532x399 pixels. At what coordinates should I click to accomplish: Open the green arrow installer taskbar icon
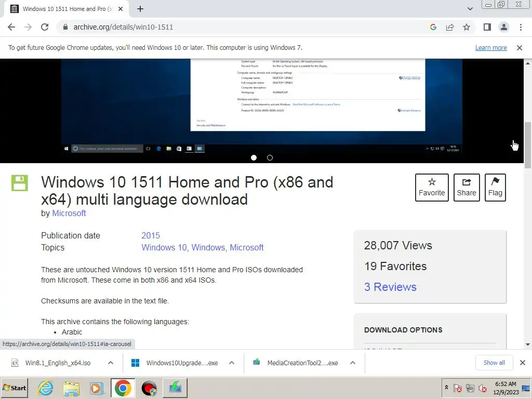pos(175,388)
